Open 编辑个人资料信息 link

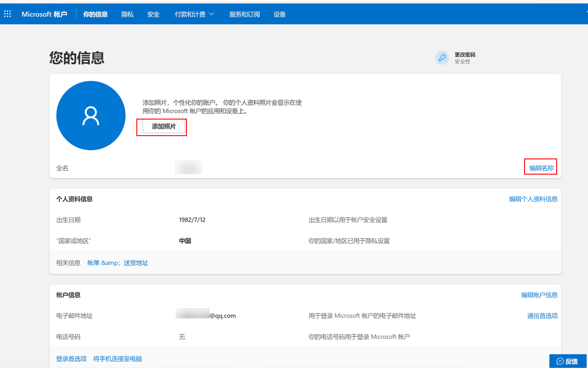tap(533, 199)
